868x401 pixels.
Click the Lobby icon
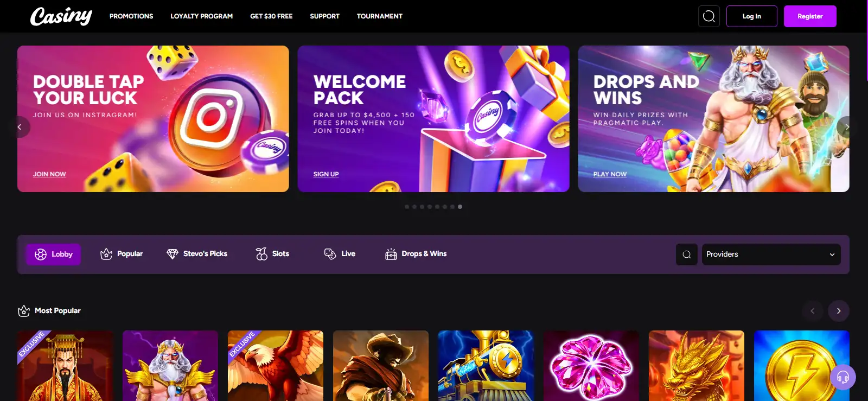point(41,254)
